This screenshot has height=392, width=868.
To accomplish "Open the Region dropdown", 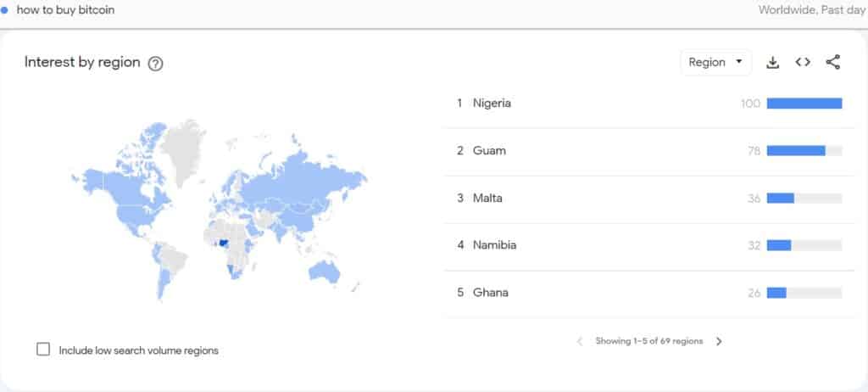I will pos(715,62).
